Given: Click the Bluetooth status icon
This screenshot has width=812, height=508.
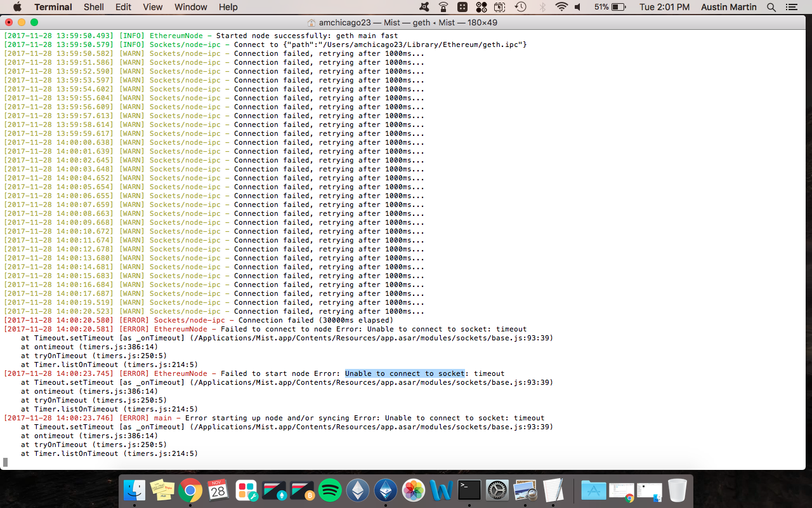Looking at the screenshot, I should pyautogui.click(x=542, y=7).
